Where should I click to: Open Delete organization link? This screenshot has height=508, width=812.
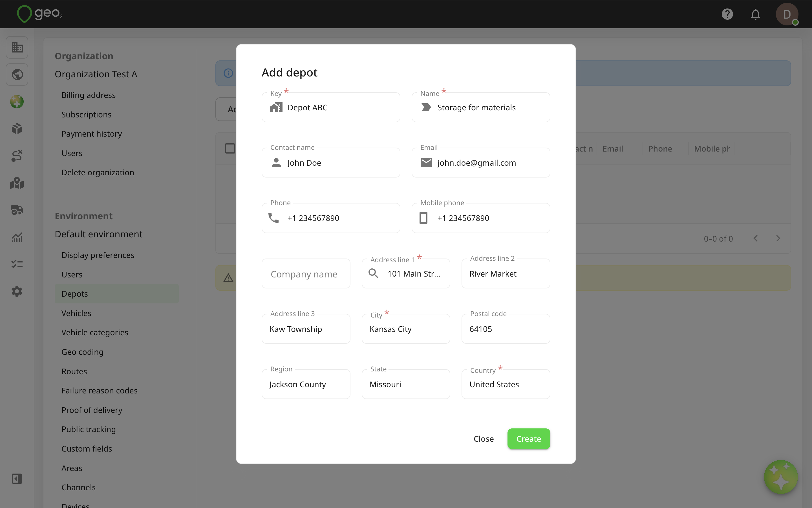coord(98,172)
